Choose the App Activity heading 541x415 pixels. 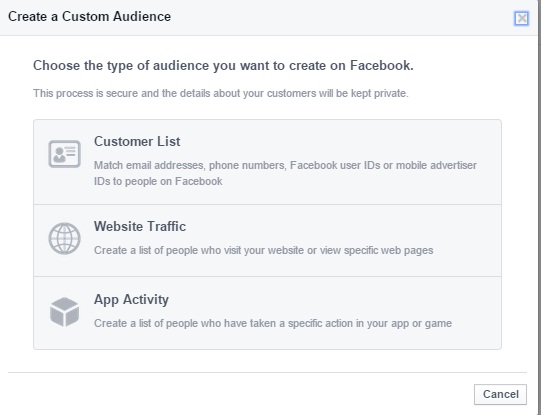click(x=131, y=300)
